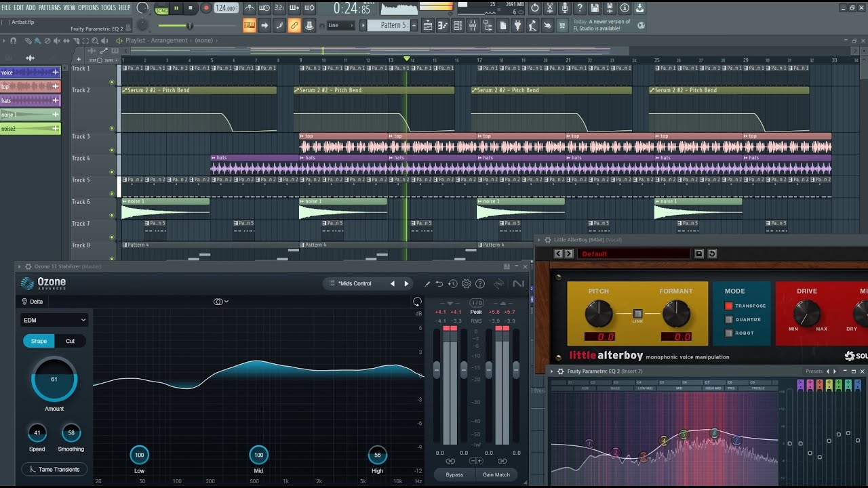Click the save project floppy icon
The width and height of the screenshot is (868, 488).
coord(595,8)
